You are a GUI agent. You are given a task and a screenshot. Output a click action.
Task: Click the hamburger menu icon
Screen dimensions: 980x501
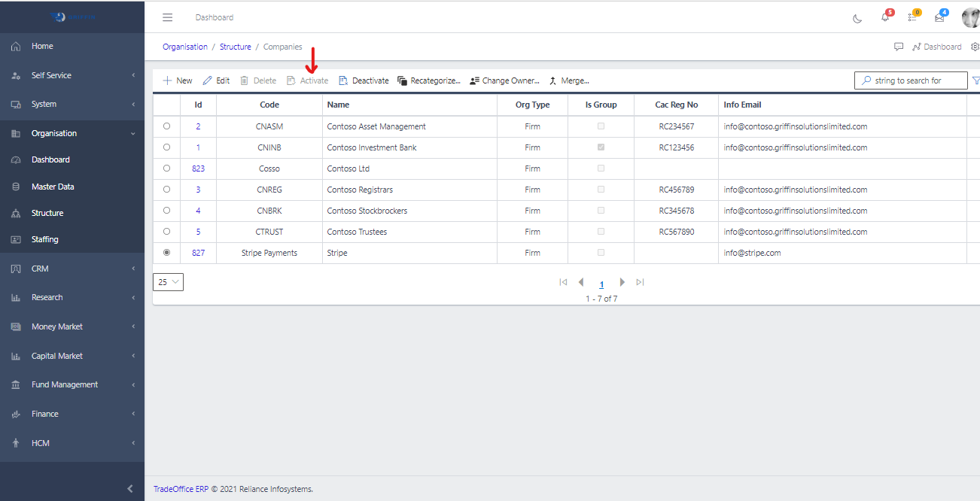[167, 17]
